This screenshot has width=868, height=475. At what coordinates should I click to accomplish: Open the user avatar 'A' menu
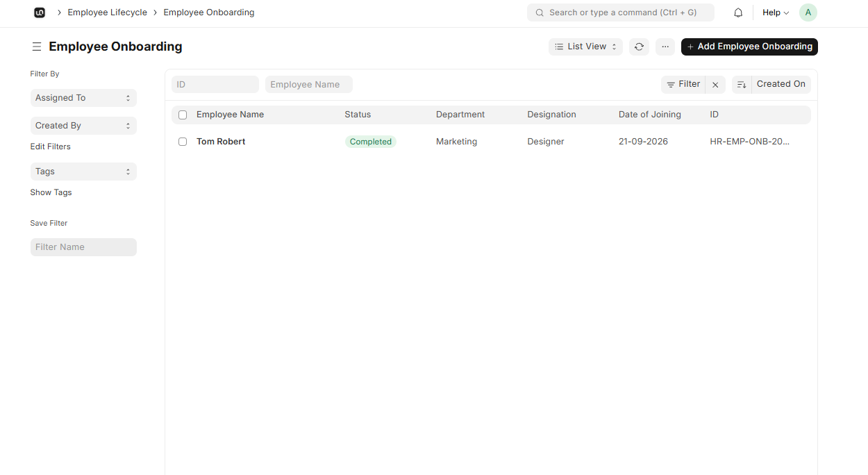(x=808, y=12)
